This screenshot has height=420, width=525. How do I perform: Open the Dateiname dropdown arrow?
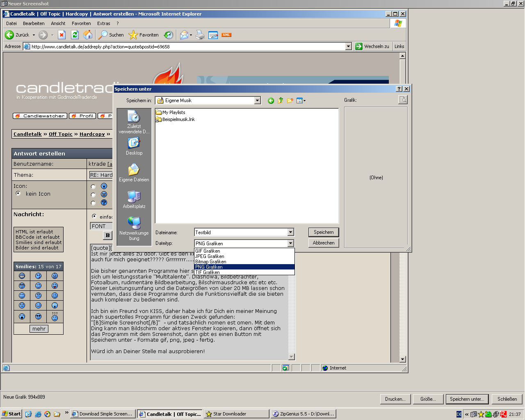point(290,232)
